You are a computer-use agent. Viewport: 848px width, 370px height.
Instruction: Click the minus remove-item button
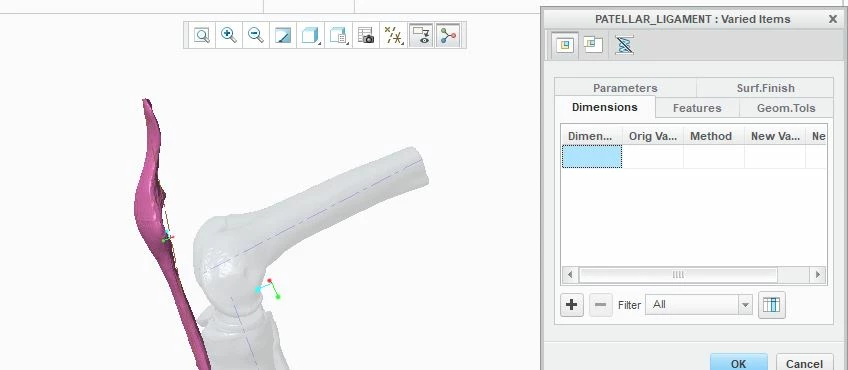600,305
